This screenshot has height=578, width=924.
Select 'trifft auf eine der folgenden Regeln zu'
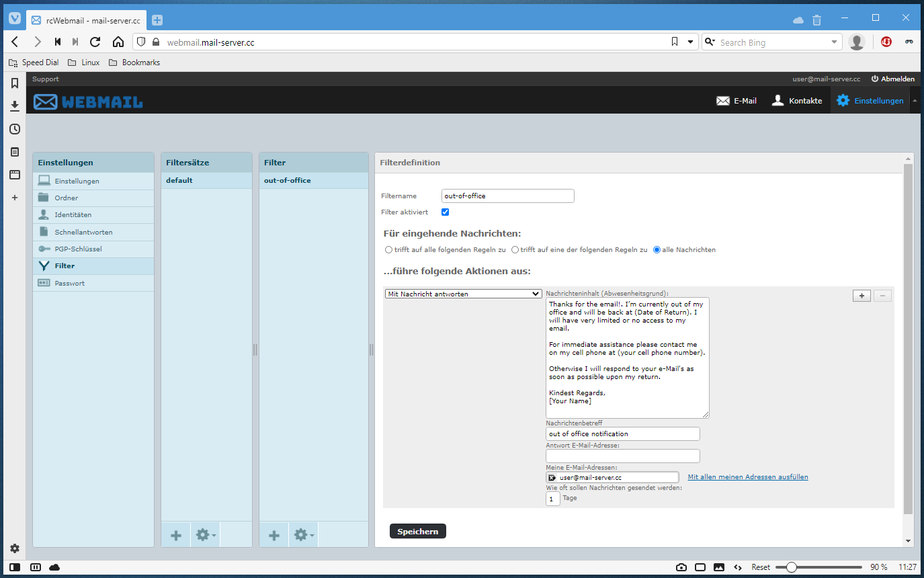(515, 250)
